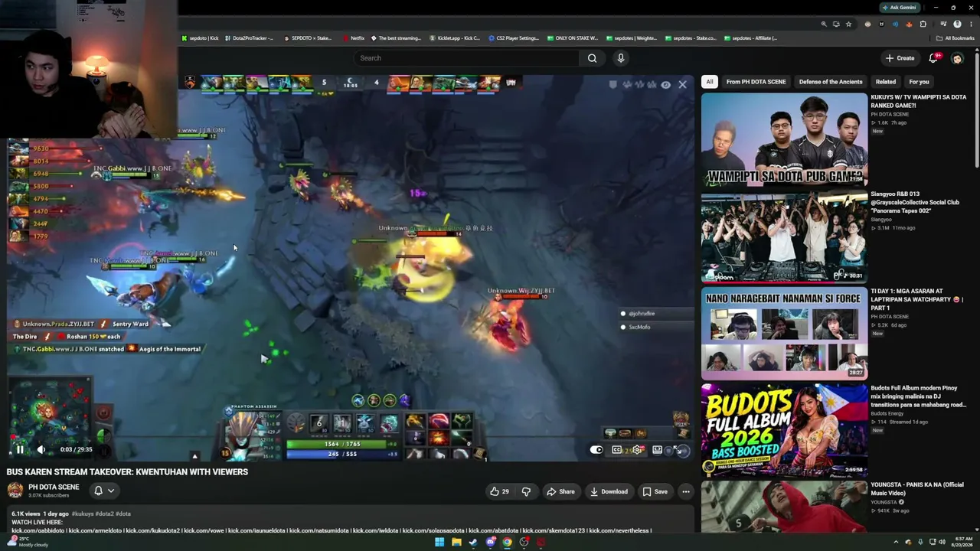Image resolution: width=980 pixels, height=551 pixels.
Task: Click the Create button
Action: click(900, 58)
